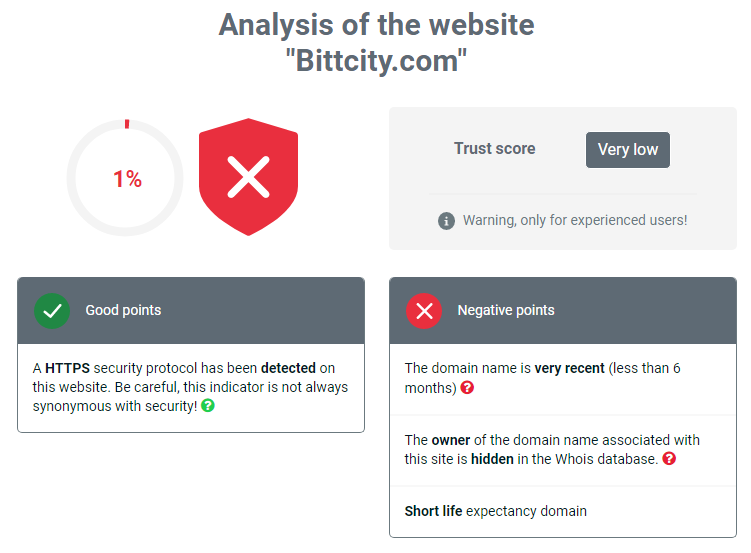Select the Good points panel header
751x553 pixels.
coord(191,311)
